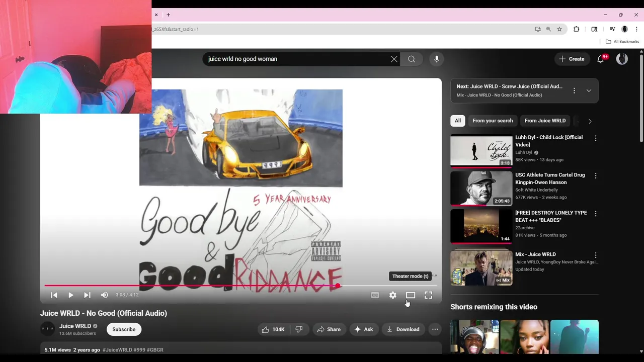Image resolution: width=644 pixels, height=362 pixels.
Task: Open options for Mix - Juice WRLD
Action: pos(596,255)
